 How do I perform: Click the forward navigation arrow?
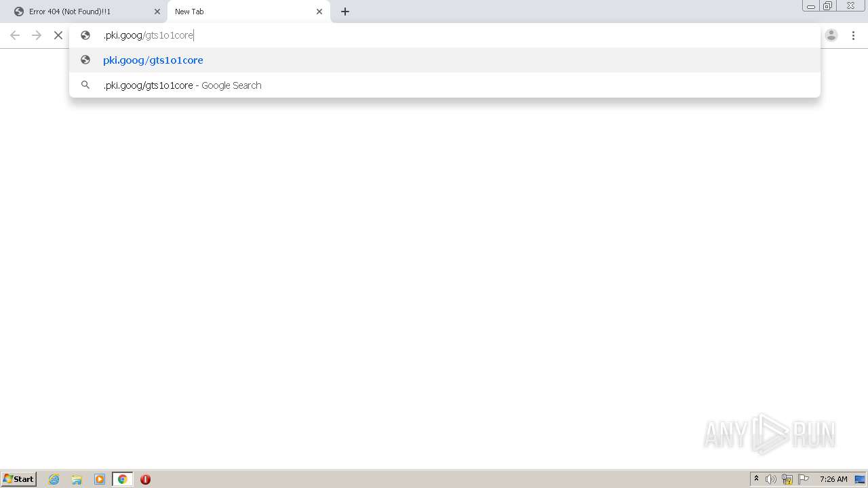[37, 35]
